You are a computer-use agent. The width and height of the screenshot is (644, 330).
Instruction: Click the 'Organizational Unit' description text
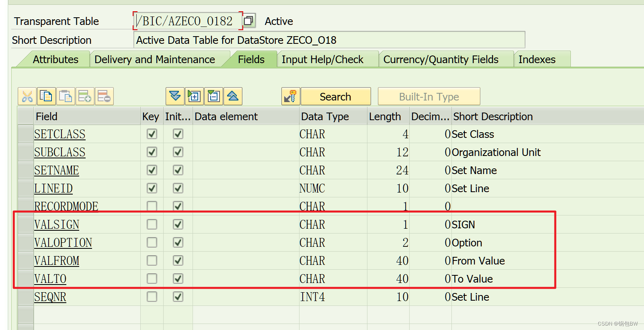(x=496, y=152)
